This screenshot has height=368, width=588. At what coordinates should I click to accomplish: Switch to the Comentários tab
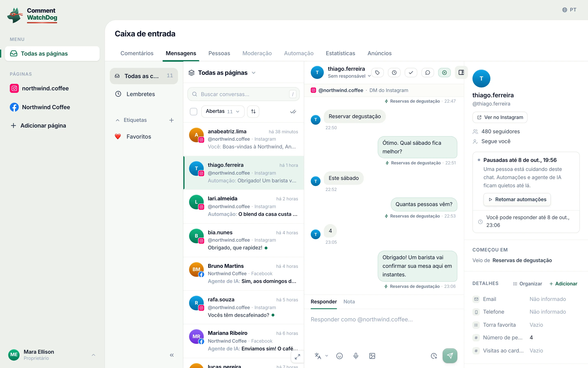coord(137,53)
